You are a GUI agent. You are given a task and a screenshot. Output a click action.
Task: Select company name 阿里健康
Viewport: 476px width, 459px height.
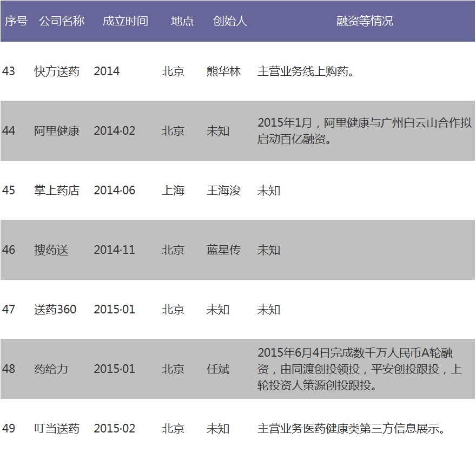click(57, 131)
